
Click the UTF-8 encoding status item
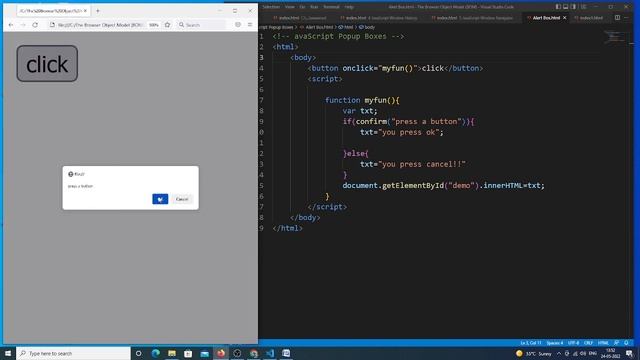(573, 343)
